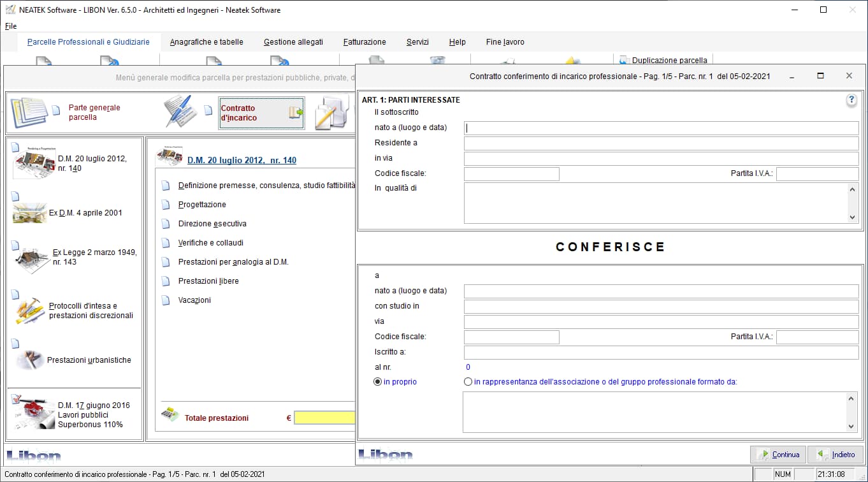Click page icon left of Contratto d'incarico button

pyautogui.click(x=208, y=110)
